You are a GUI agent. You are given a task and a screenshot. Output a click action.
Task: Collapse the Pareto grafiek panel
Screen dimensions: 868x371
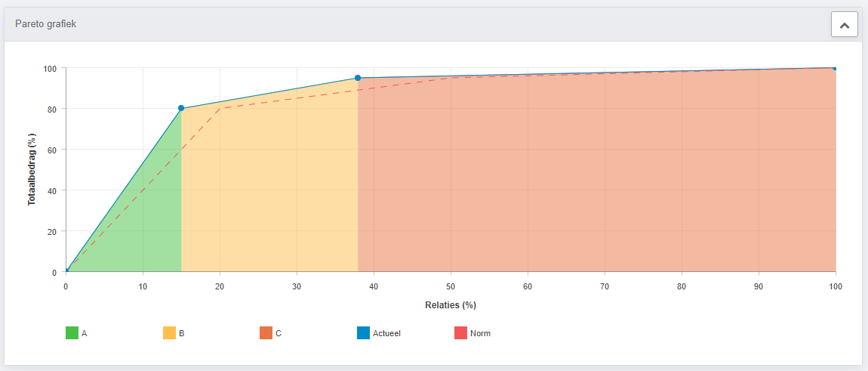[x=844, y=25]
